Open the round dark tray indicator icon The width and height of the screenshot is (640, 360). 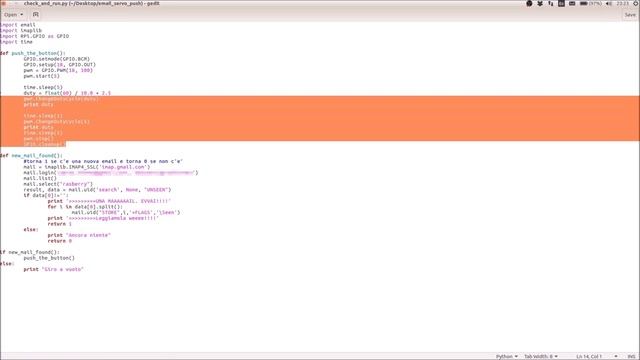click(529, 3)
